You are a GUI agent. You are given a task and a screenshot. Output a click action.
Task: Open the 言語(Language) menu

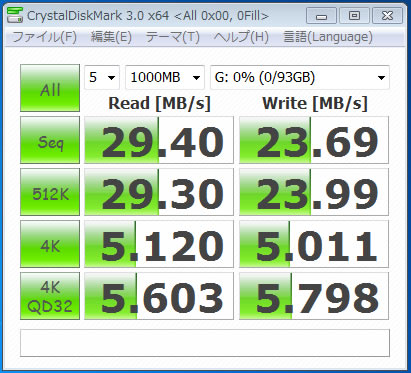click(328, 37)
